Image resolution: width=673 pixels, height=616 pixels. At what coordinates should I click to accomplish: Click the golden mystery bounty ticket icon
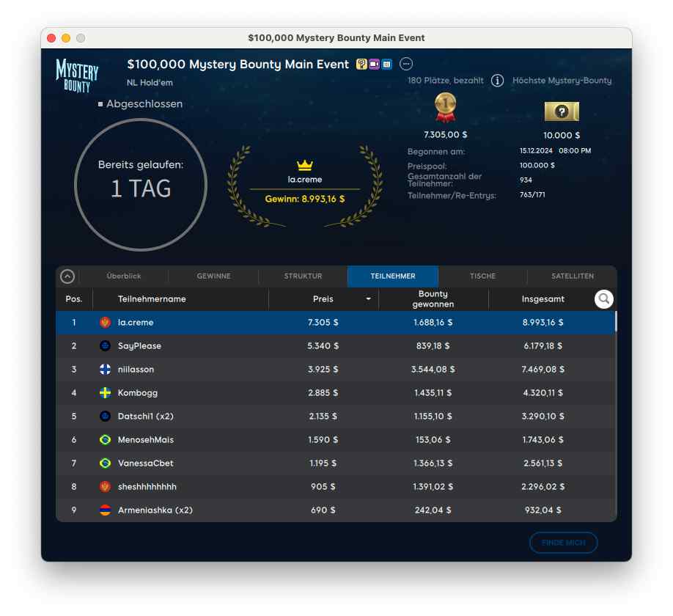coord(562,111)
